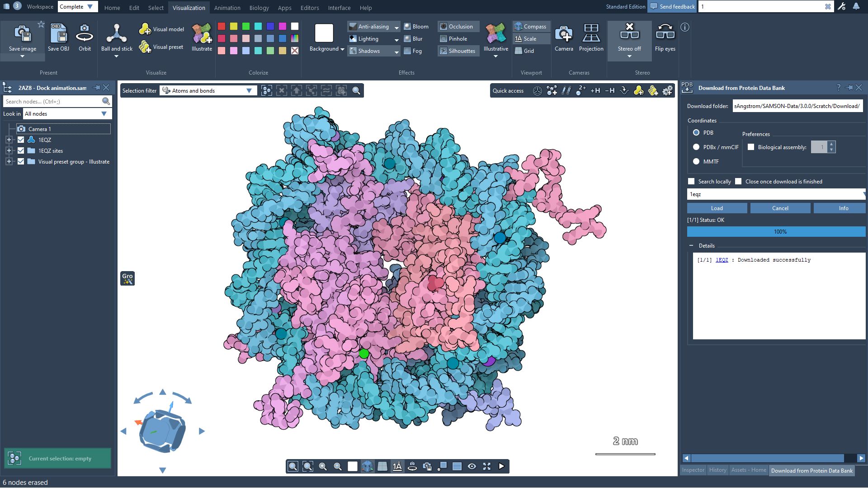
Task: Open the Look in All nodes dropdown
Action: click(67, 114)
